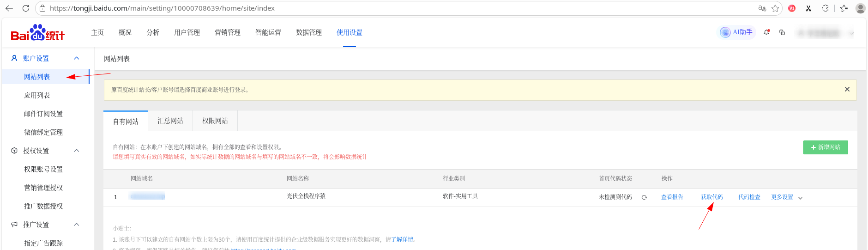The height and width of the screenshot is (250, 868).
Task: Click the 新增网站 button
Action: click(x=825, y=147)
